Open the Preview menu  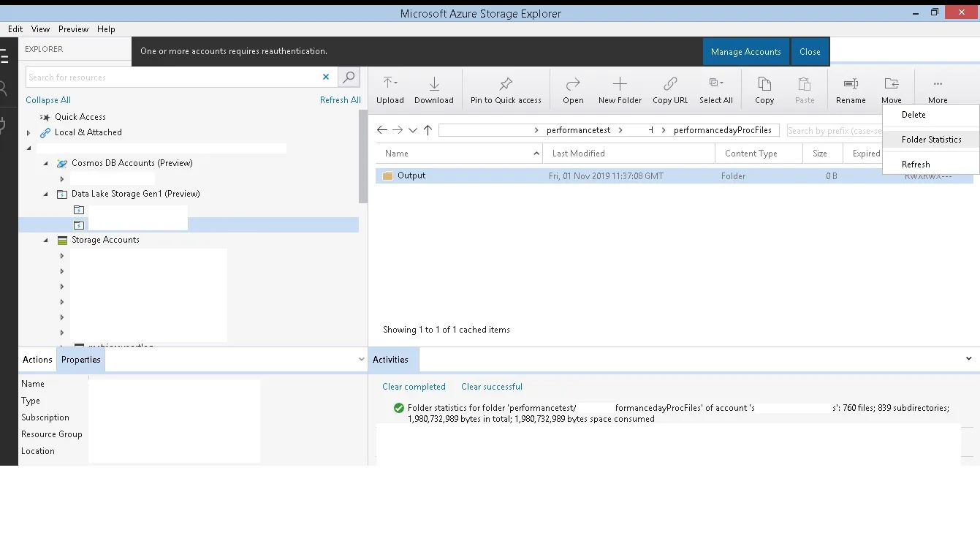click(x=73, y=29)
